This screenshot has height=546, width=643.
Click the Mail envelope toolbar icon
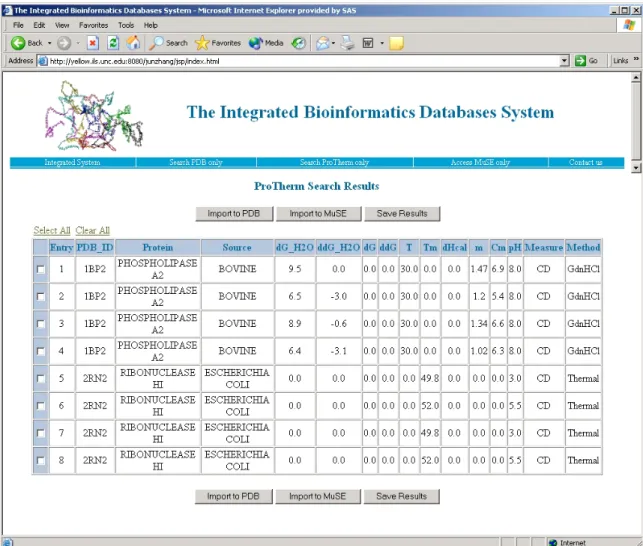pos(323,43)
